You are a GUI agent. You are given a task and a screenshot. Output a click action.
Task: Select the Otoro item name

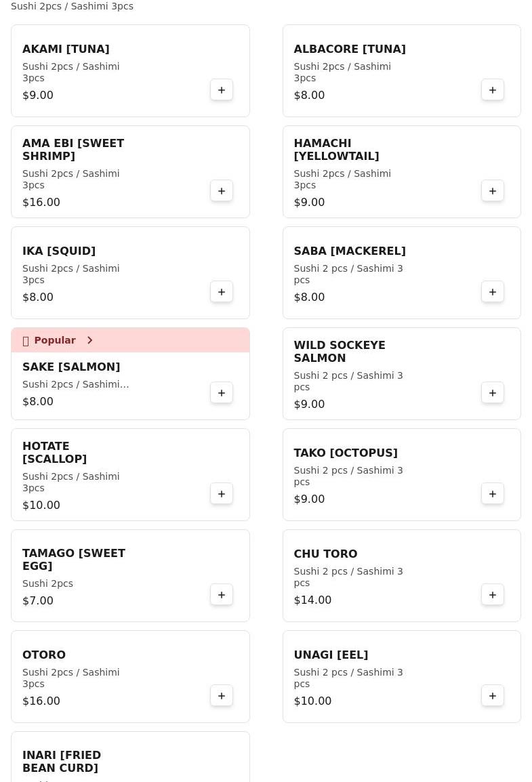click(x=44, y=655)
